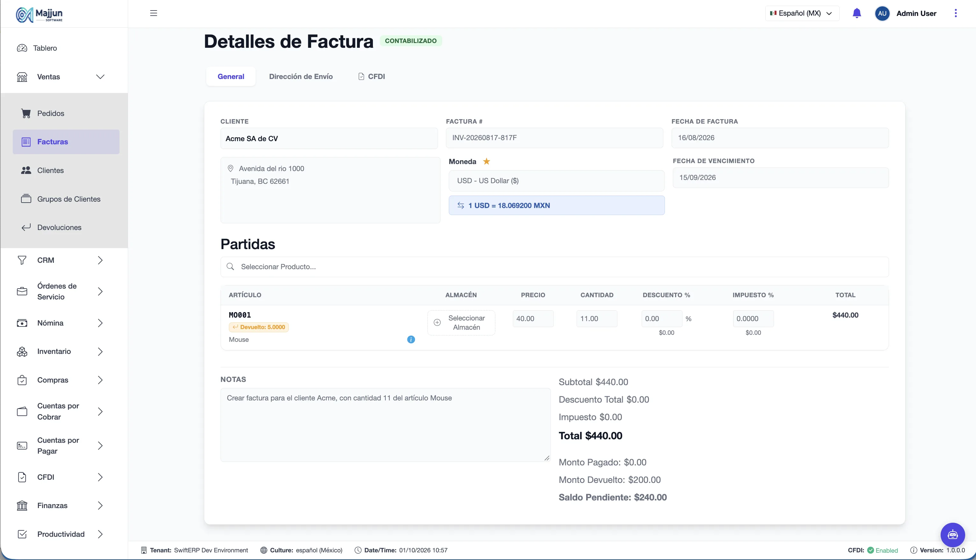Screen dimensions: 976x560
Task: Switch to the Dirección de Envío tab
Action: 301,76
